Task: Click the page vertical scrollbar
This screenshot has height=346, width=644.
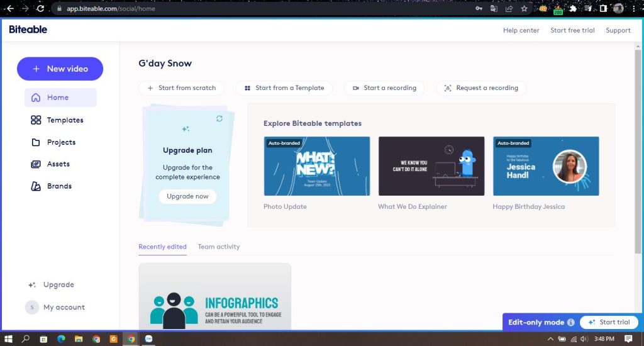Action: click(638, 151)
